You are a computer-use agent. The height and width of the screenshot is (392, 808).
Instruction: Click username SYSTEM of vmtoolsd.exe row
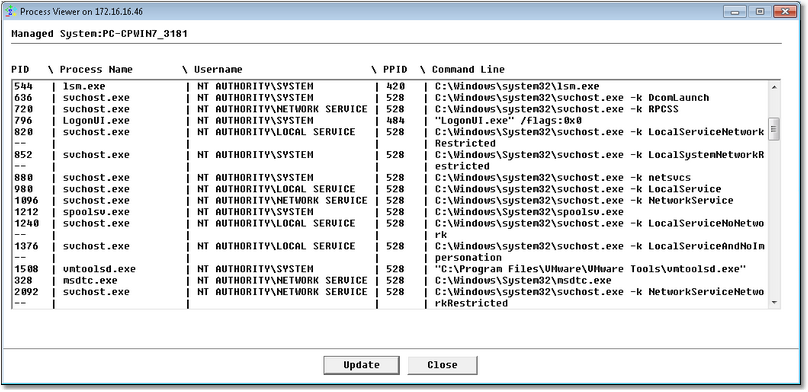coord(255,269)
